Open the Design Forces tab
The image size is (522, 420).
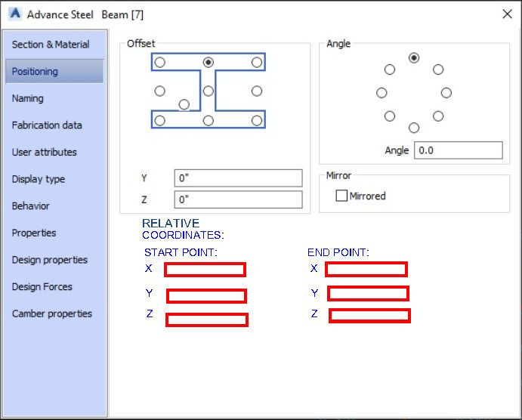54,286
